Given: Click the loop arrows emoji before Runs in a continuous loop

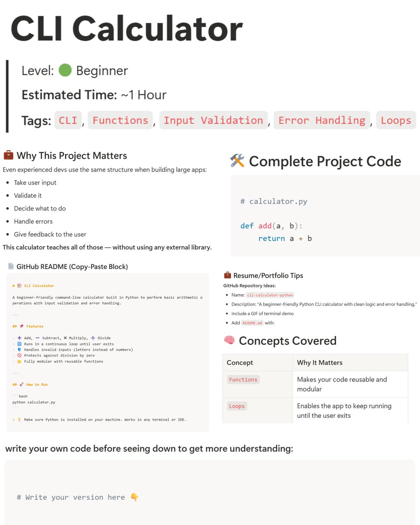Looking at the screenshot, I should point(19,344).
